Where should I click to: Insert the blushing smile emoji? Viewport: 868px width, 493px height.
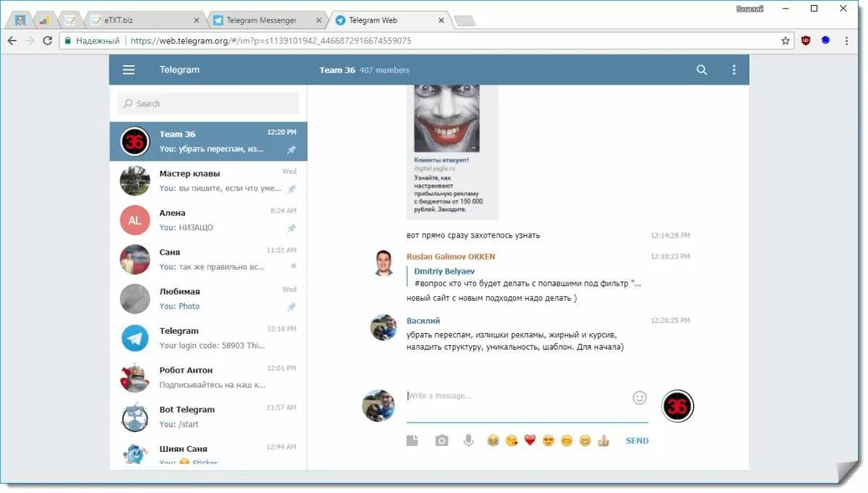[x=567, y=440]
